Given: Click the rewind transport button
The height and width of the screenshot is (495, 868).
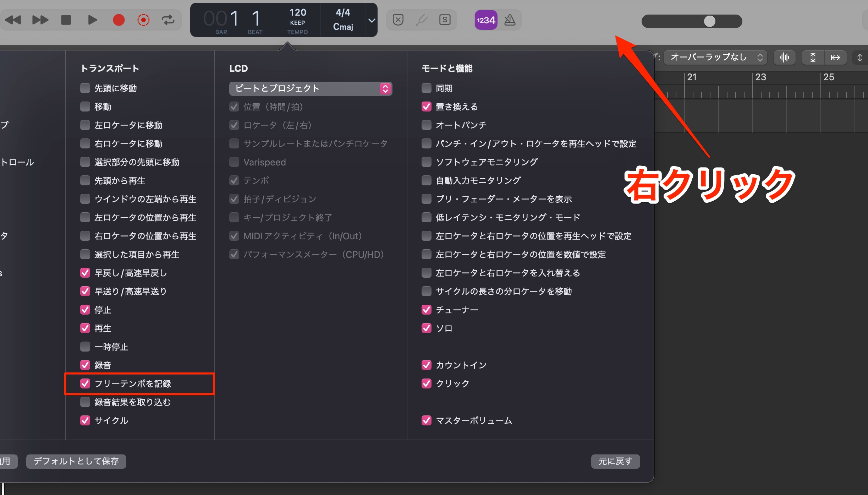Looking at the screenshot, I should pyautogui.click(x=13, y=20).
